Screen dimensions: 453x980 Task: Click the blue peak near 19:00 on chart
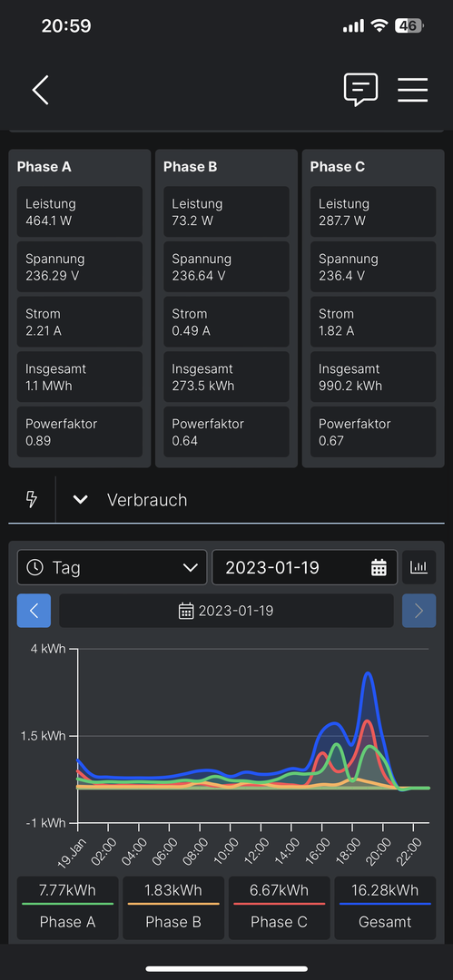[368, 673]
